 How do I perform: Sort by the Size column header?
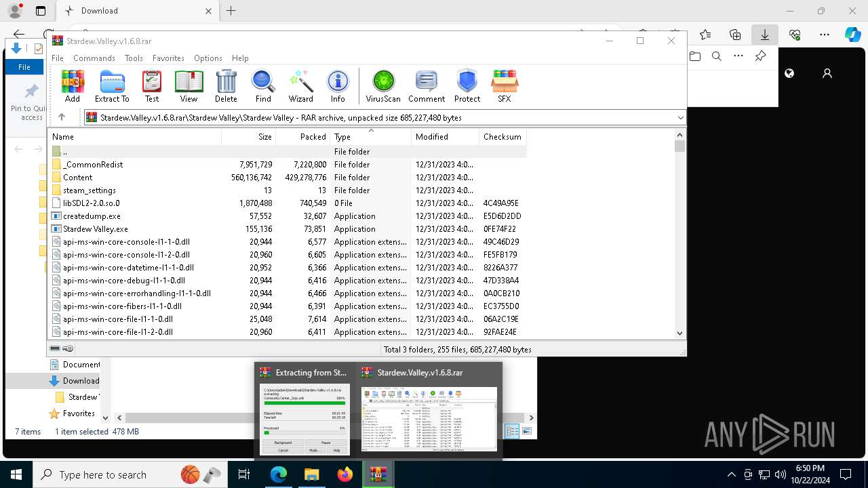click(249, 137)
